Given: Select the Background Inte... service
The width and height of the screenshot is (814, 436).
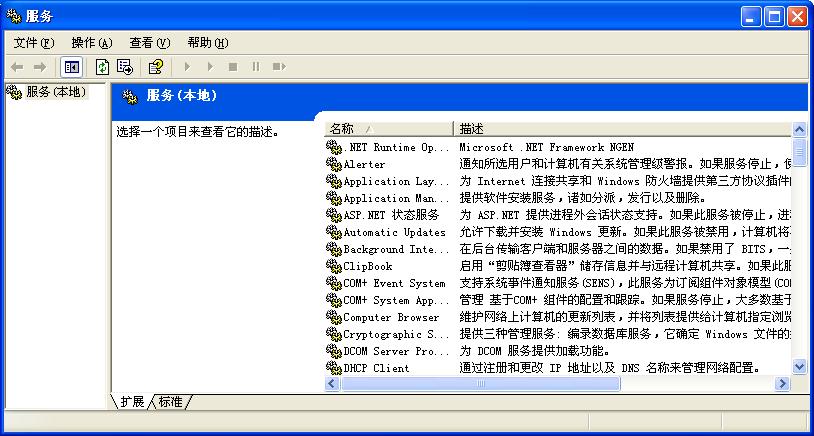Looking at the screenshot, I should (x=397, y=249).
